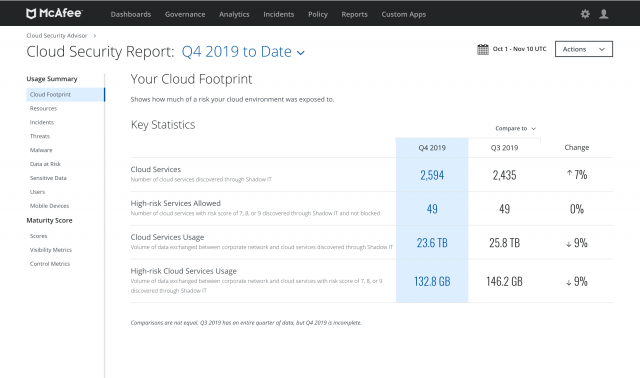Open Custom Apps in the navigation bar

click(x=404, y=14)
